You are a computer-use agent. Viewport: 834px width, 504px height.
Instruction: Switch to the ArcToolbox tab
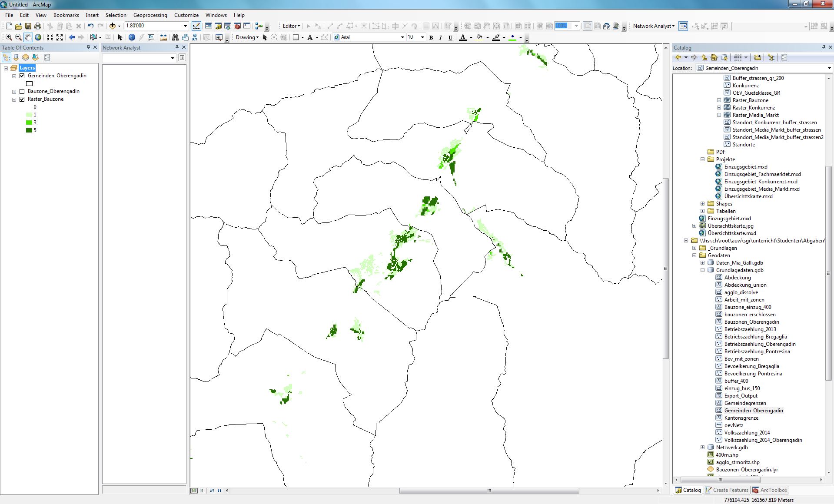pos(770,490)
